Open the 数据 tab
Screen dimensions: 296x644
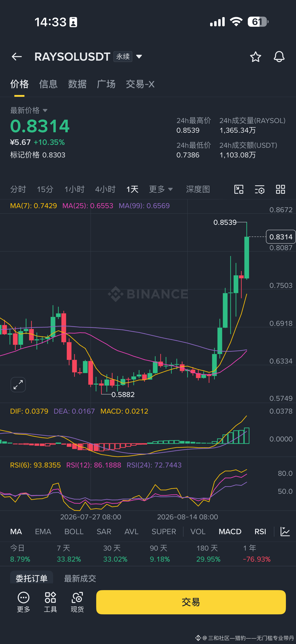point(77,84)
